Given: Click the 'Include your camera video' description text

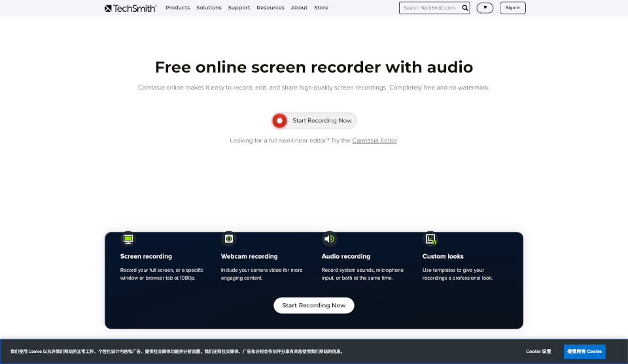Looking at the screenshot, I should 262,274.
